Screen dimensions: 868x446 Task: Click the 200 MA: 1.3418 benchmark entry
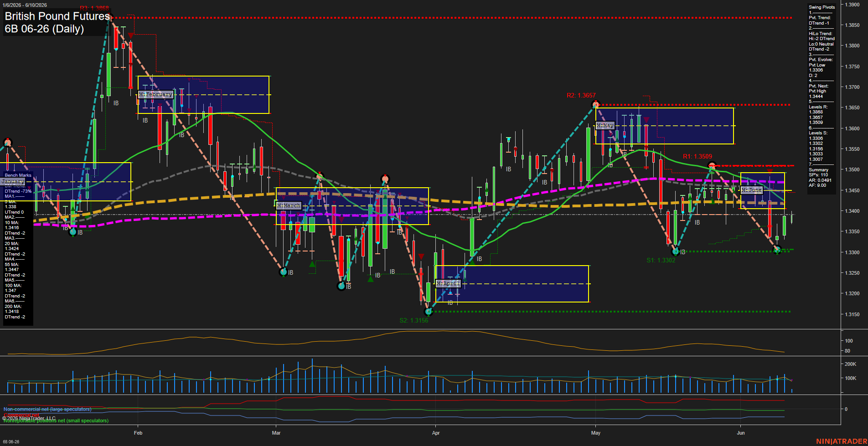pos(12,309)
